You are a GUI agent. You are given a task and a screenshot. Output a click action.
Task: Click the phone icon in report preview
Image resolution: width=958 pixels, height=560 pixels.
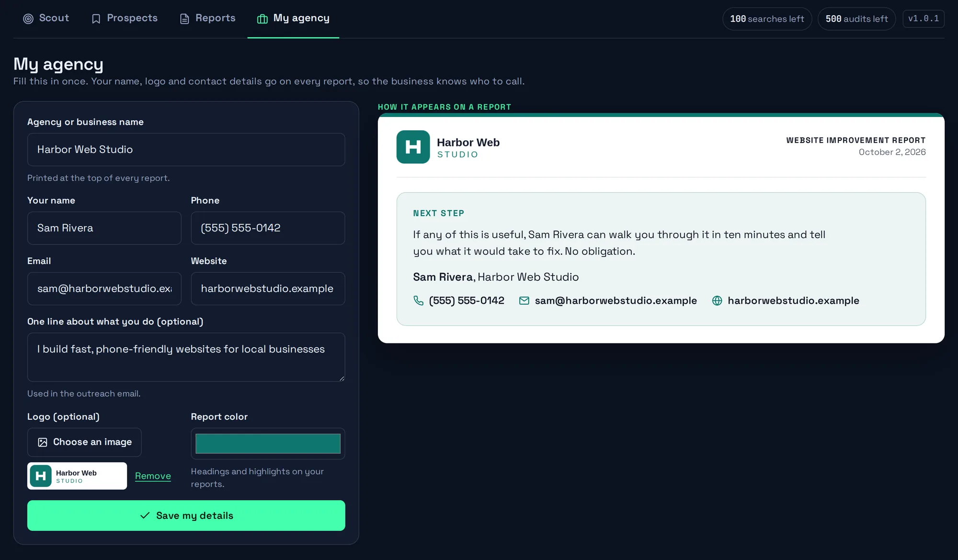click(418, 300)
